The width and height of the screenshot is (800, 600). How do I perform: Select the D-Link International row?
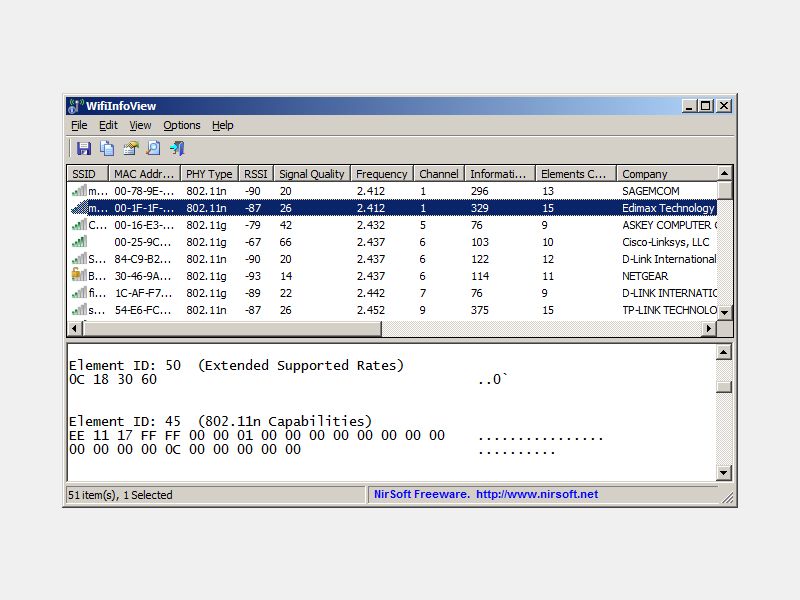[x=392, y=259]
